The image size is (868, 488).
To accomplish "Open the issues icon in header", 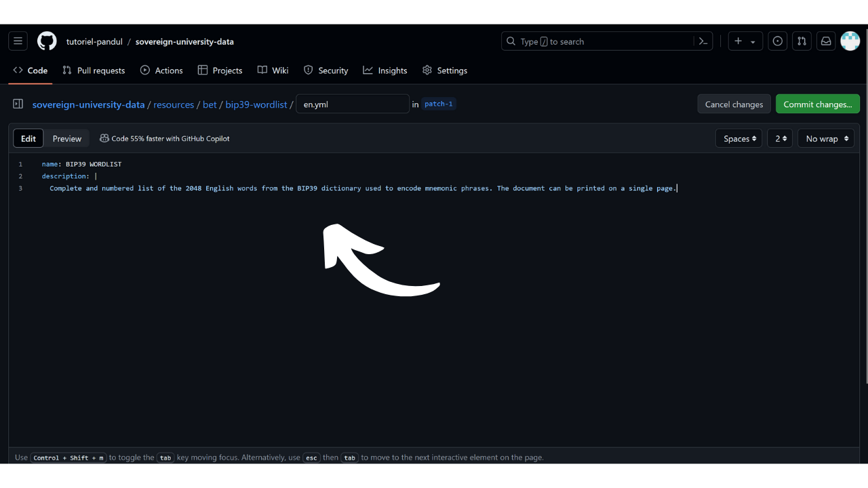I will point(778,41).
